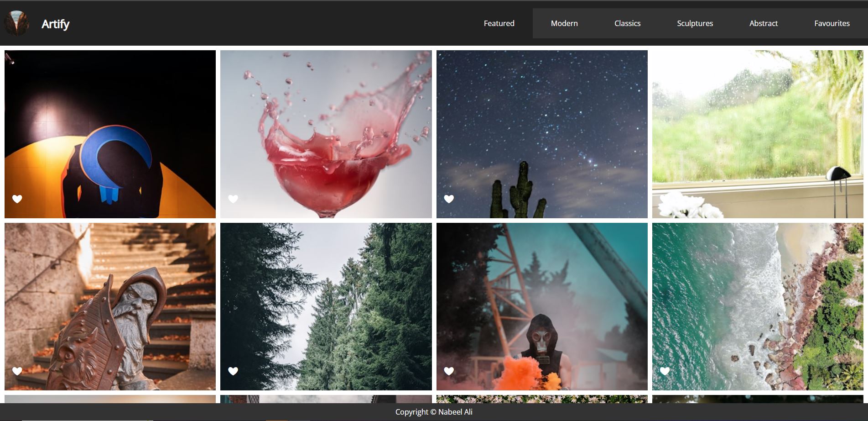
Task: Open the Sculptures category
Action: click(695, 23)
